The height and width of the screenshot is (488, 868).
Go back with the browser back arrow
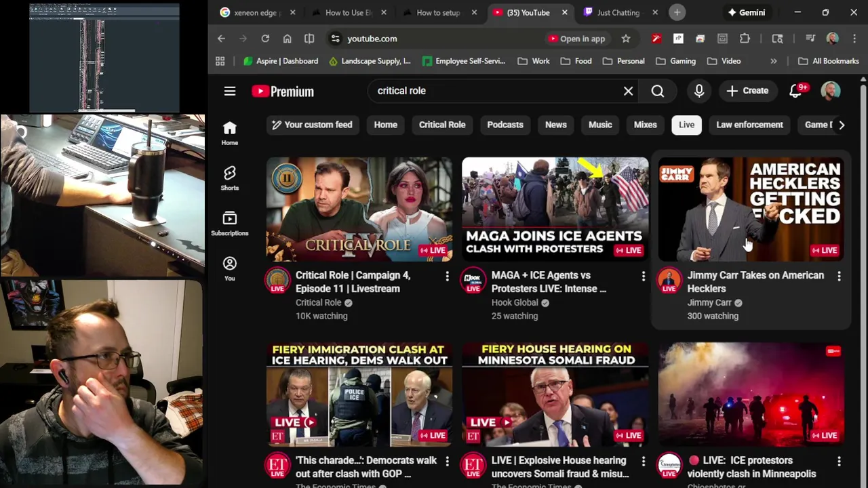click(x=221, y=39)
